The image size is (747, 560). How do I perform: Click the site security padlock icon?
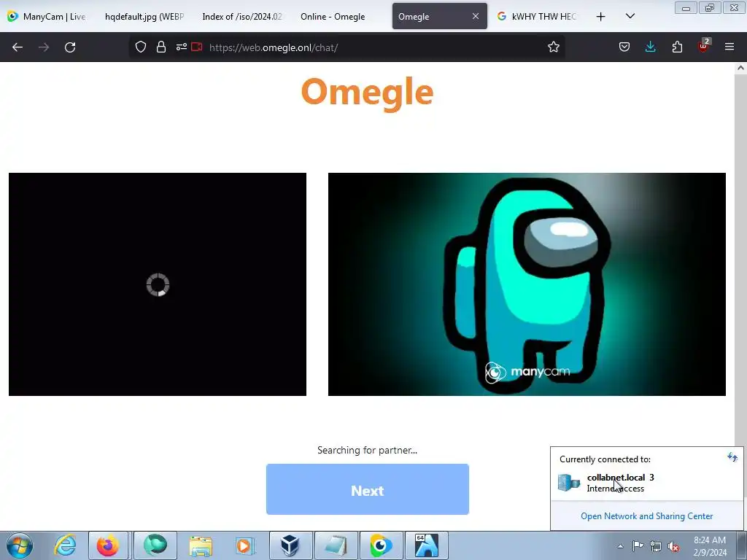tap(161, 47)
